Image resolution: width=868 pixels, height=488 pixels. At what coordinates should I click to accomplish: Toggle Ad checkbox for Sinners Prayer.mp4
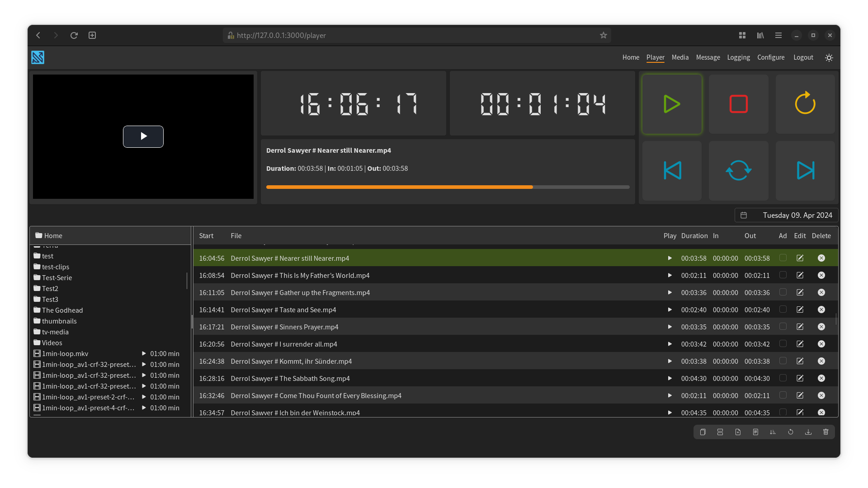(x=783, y=326)
